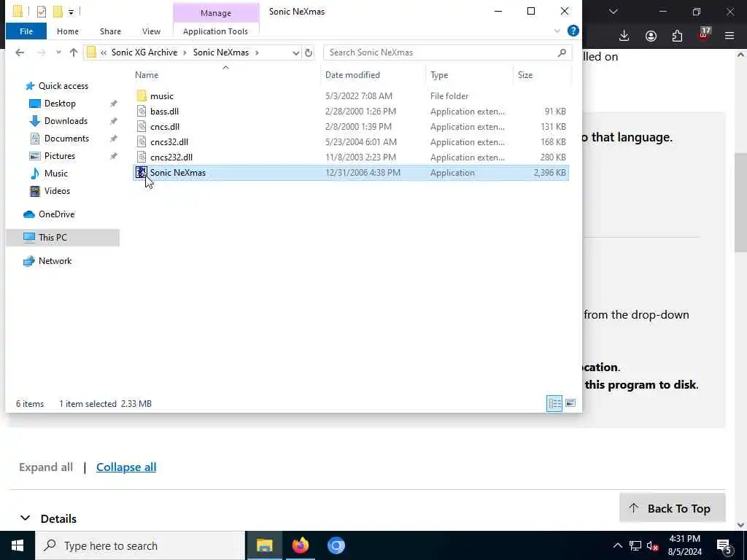Image resolution: width=747 pixels, height=560 pixels.
Task: Select the music folder icon
Action: tap(142, 96)
